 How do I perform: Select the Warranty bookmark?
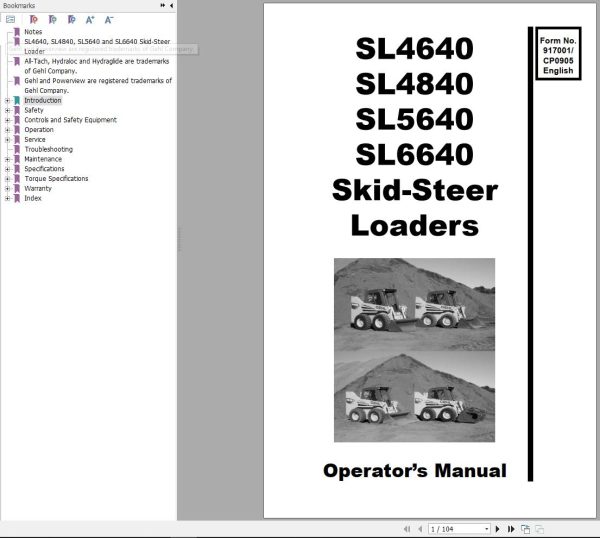38,189
